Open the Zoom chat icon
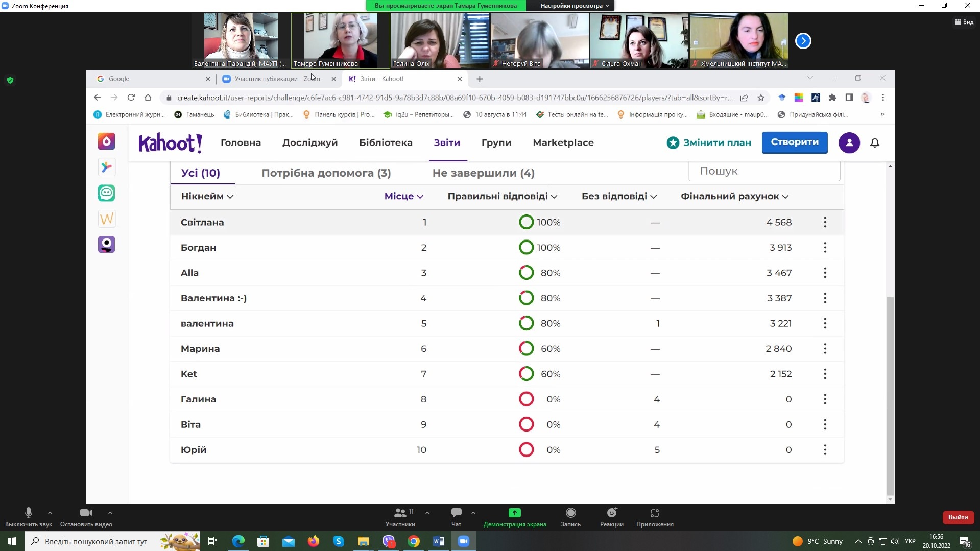Image resolution: width=980 pixels, height=551 pixels. pos(456,513)
